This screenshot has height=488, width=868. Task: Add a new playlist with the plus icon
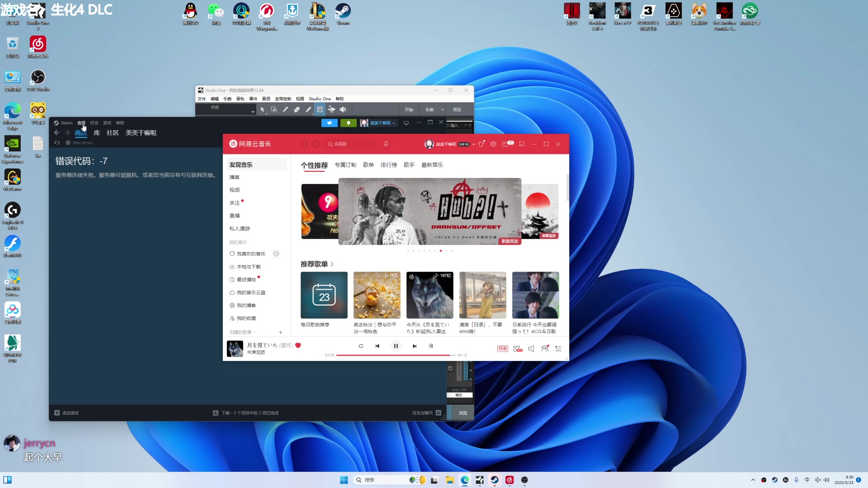[280, 332]
